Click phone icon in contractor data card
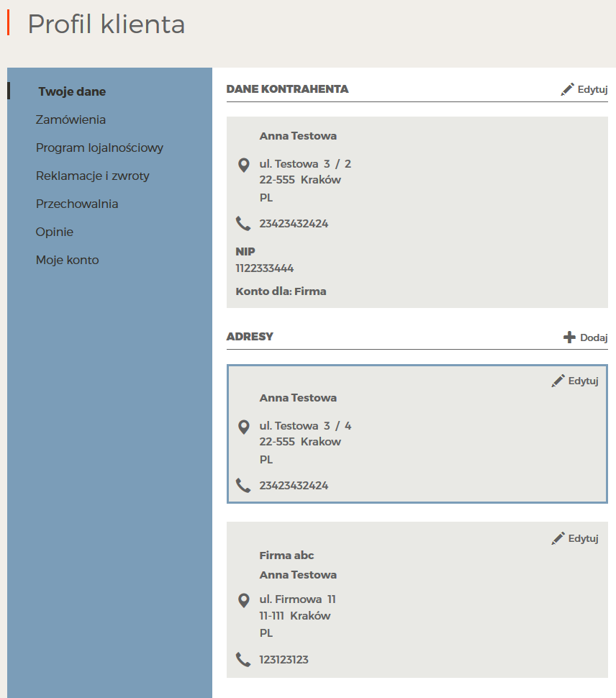 click(x=243, y=224)
